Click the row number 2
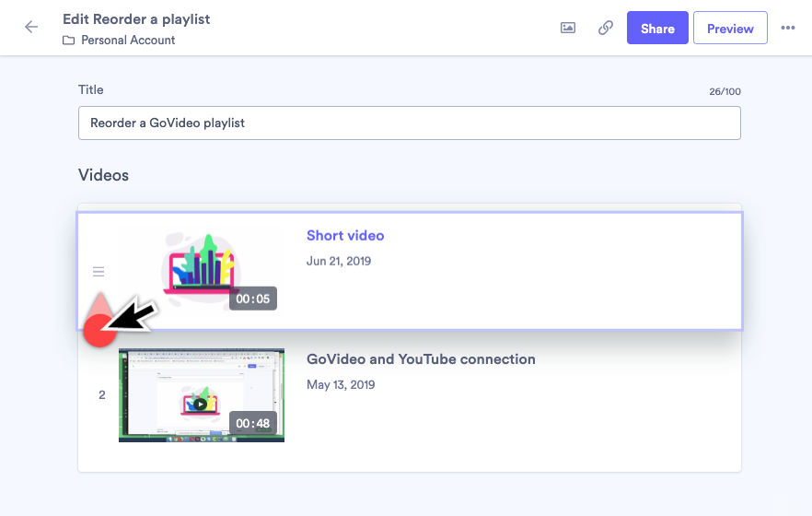This screenshot has width=812, height=516. coord(102,395)
